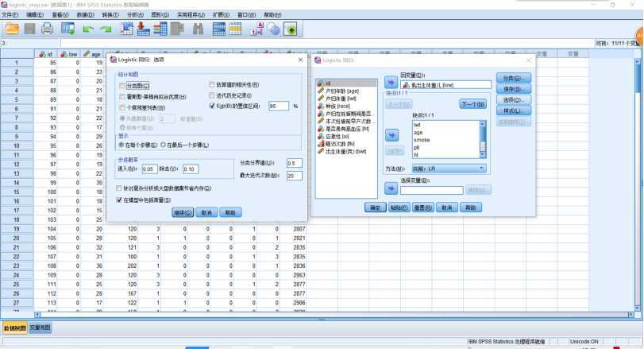This screenshot has width=644, height=349.
Task: Click the Print icon in the toolbar
Action: click(47, 29)
